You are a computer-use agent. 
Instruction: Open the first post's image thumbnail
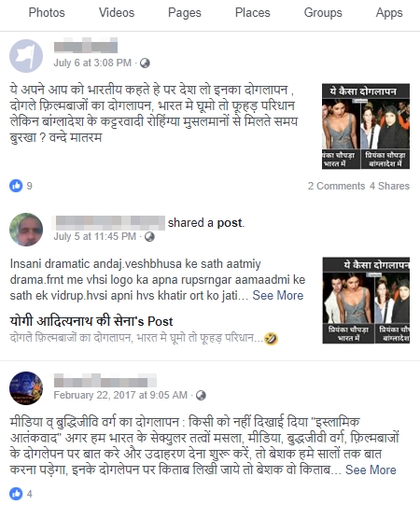pyautogui.click(x=366, y=126)
